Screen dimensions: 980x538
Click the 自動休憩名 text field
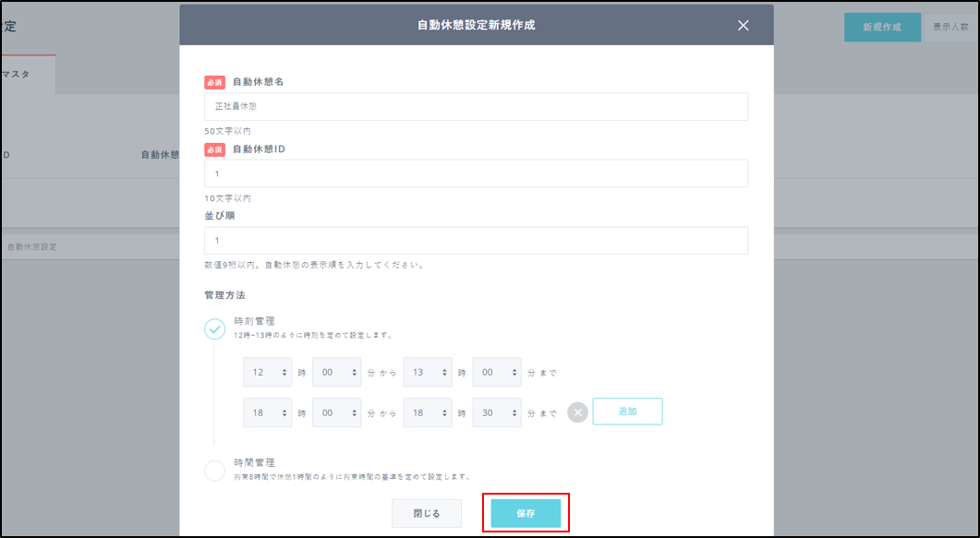(476, 106)
